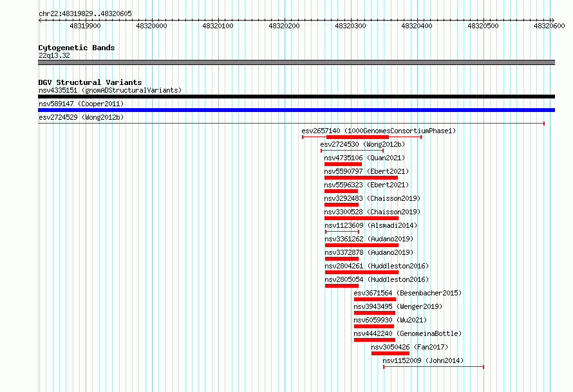
Task: Click ruler position 48320400
Action: tap(417, 26)
